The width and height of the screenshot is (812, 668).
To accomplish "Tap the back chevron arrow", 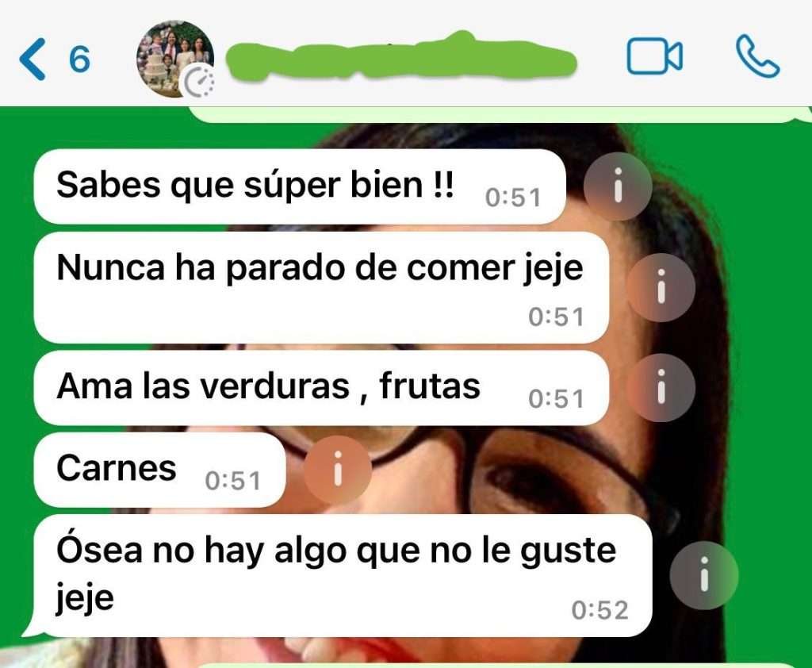I will pyautogui.click(x=32, y=59).
